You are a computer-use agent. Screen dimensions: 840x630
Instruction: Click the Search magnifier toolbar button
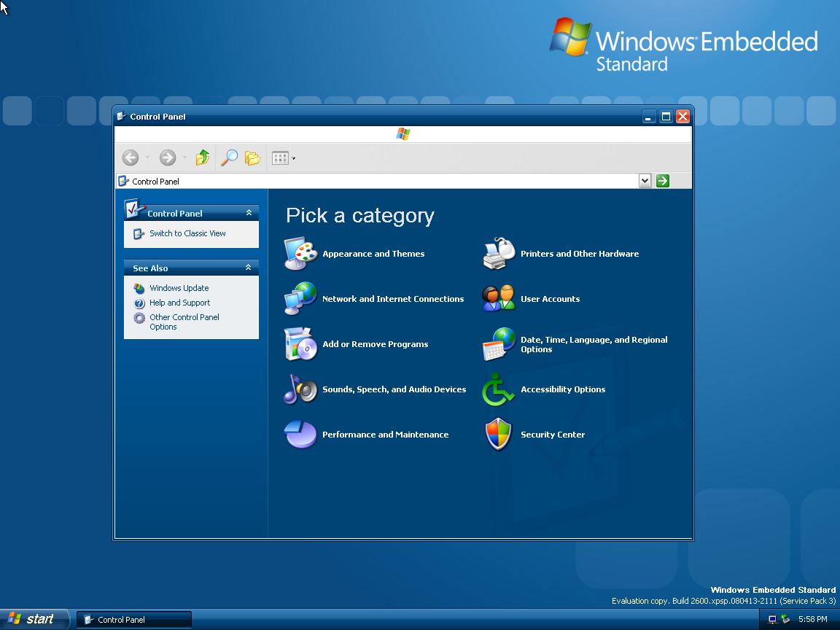click(x=230, y=157)
